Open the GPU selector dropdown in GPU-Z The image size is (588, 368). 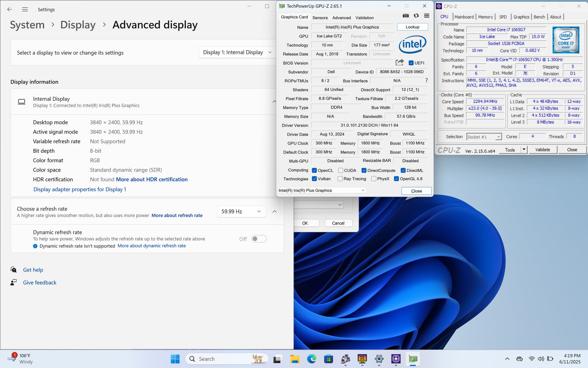322,190
